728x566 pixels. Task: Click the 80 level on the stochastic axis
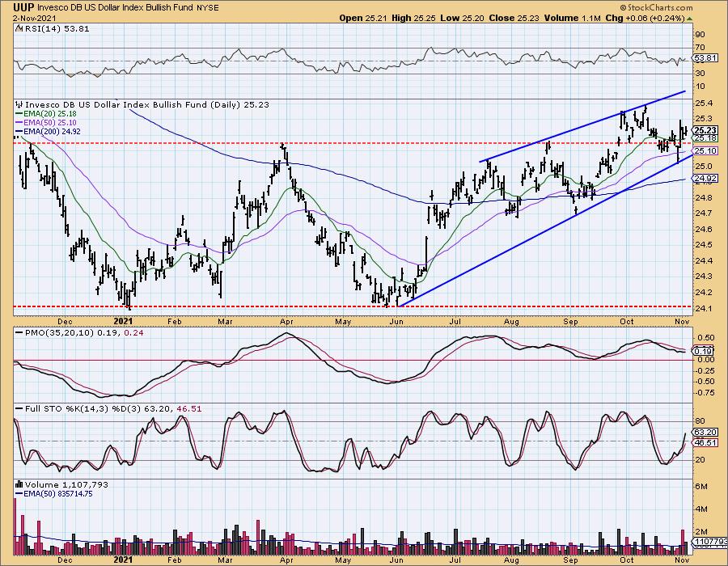pyautogui.click(x=700, y=422)
